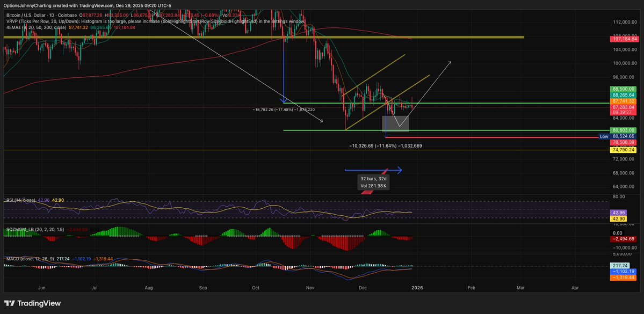Screen dimensions: 644x314
Task: Select the −10,326.69 (−11.64%) measurement label
Action: click(386, 145)
